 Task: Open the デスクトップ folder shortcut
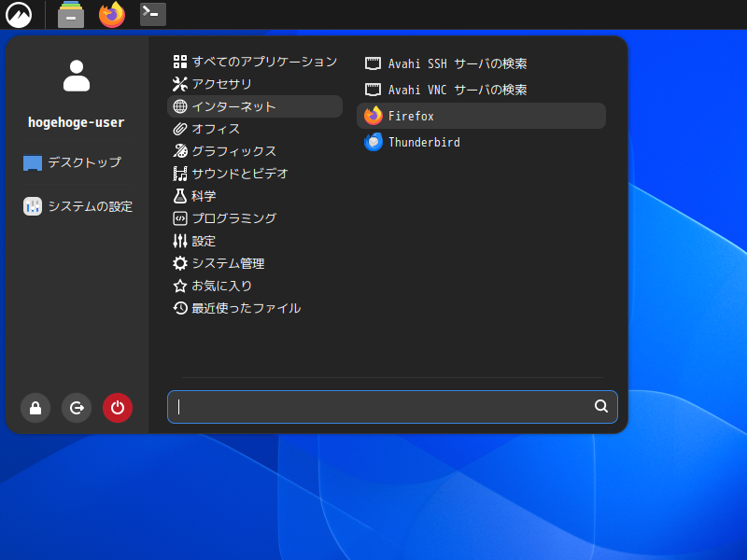[73, 162]
